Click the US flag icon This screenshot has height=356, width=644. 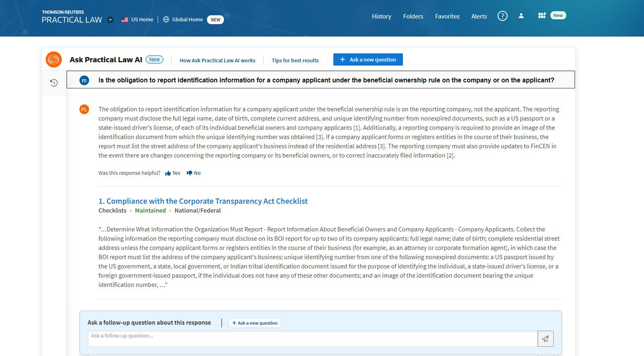click(125, 19)
